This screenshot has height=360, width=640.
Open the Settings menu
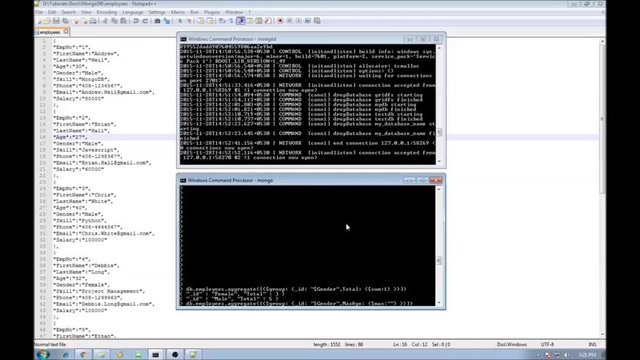(157, 12)
